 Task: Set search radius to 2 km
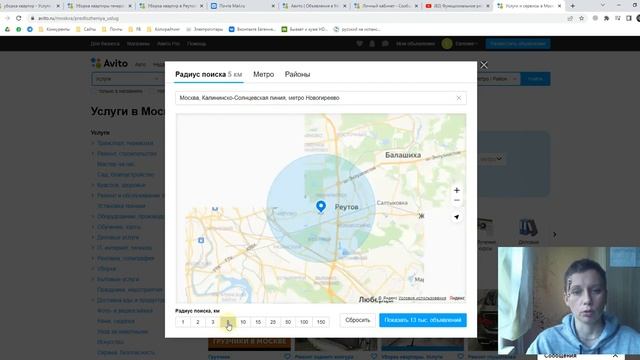point(198,322)
